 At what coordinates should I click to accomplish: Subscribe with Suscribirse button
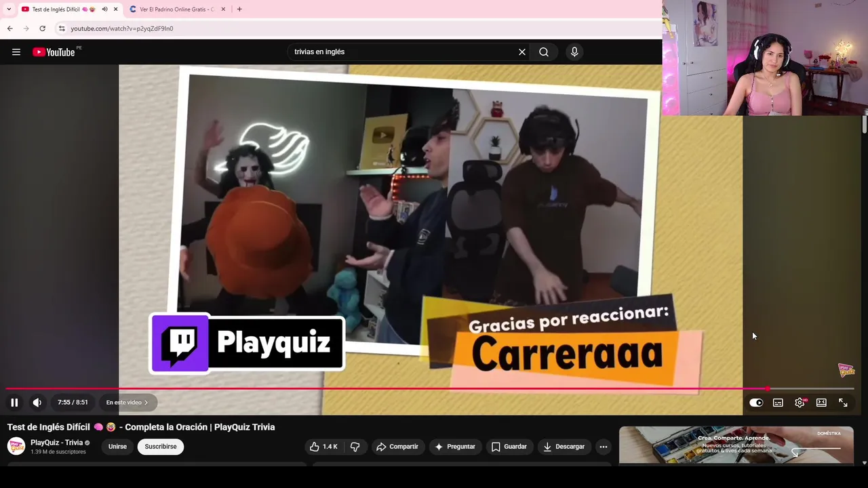point(161,447)
